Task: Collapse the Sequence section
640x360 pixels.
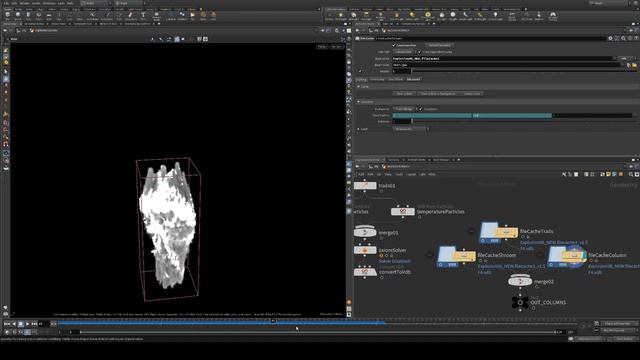Action: coord(358,102)
